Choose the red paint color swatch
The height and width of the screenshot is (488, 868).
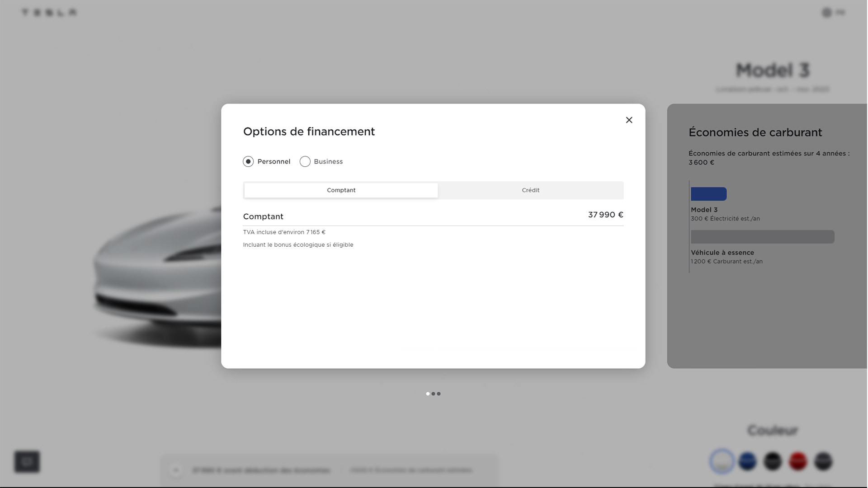click(x=798, y=461)
